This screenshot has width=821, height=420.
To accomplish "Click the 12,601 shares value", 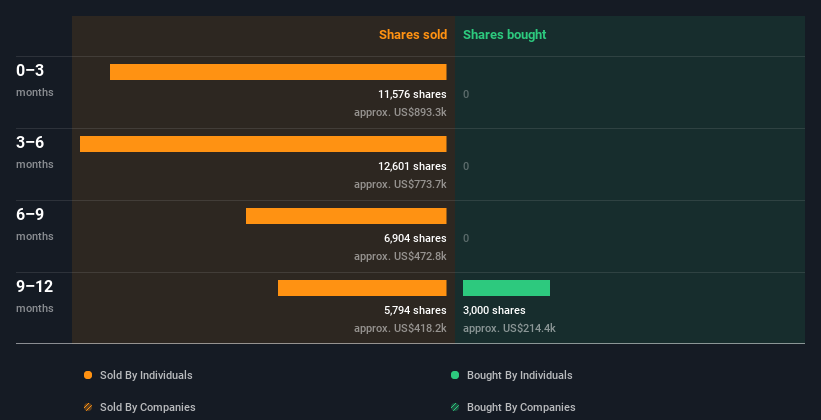I will tap(413, 166).
